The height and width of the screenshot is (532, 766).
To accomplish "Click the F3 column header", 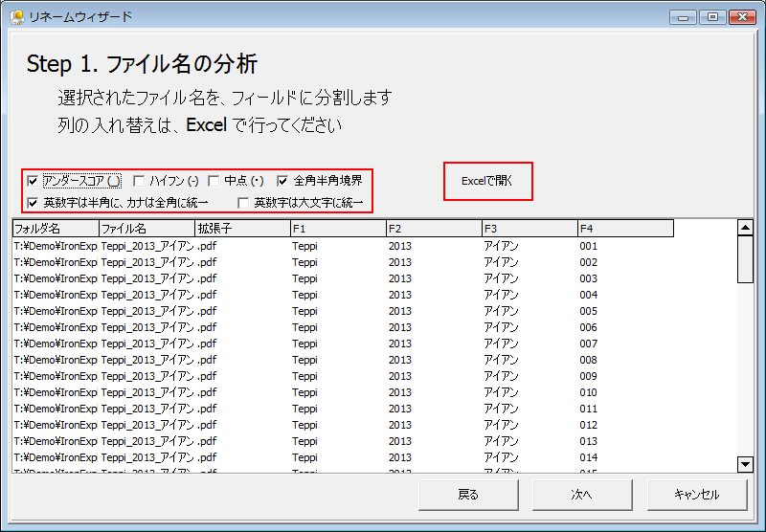I will click(530, 229).
